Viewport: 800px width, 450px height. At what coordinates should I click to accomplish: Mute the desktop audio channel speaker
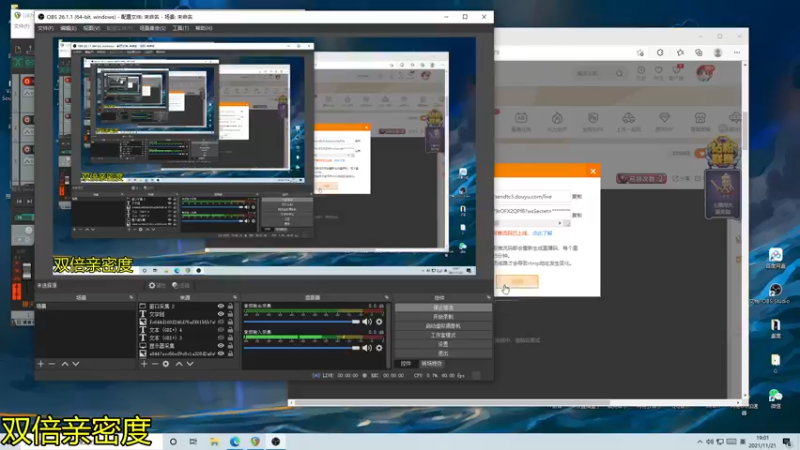pyautogui.click(x=367, y=322)
